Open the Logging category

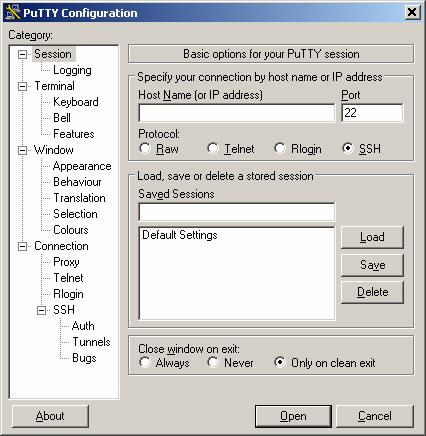pyautogui.click(x=72, y=70)
